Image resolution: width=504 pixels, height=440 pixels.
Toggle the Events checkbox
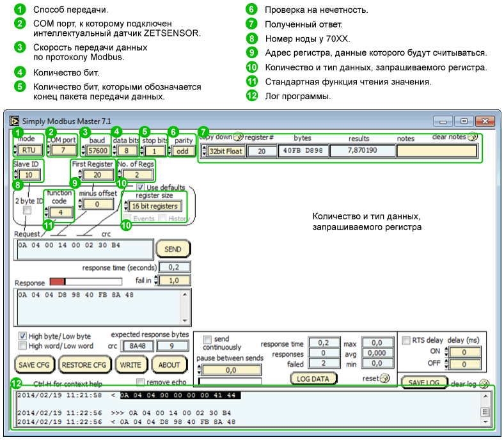click(x=127, y=218)
